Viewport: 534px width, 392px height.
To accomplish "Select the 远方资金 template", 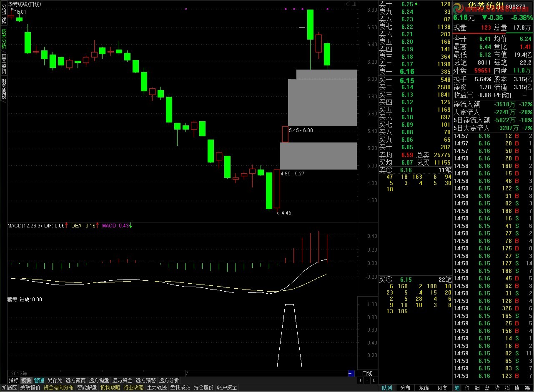I will [x=122, y=380].
